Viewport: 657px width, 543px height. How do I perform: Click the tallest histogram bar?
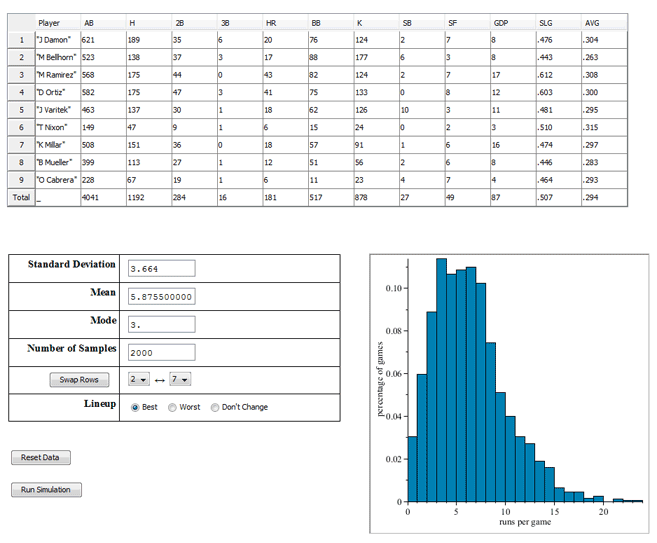(x=441, y=380)
